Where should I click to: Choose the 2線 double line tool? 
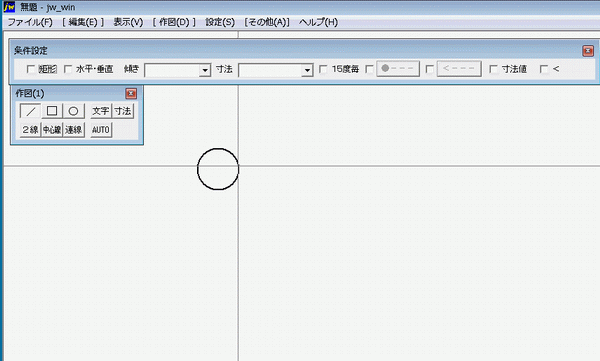(30, 130)
